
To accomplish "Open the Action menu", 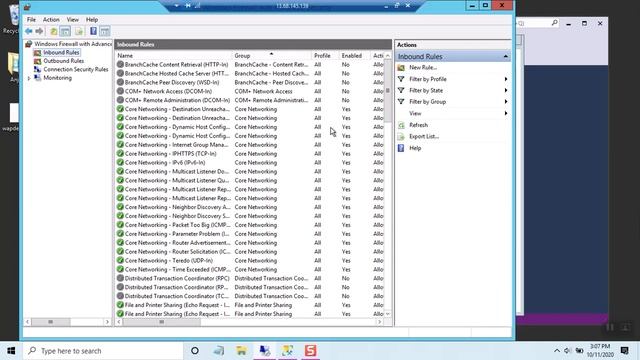I will [x=51, y=20].
